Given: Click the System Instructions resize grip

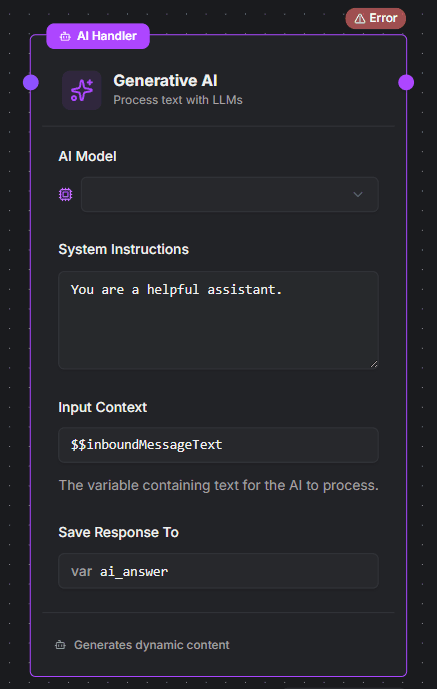Looking at the screenshot, I should [x=374, y=364].
